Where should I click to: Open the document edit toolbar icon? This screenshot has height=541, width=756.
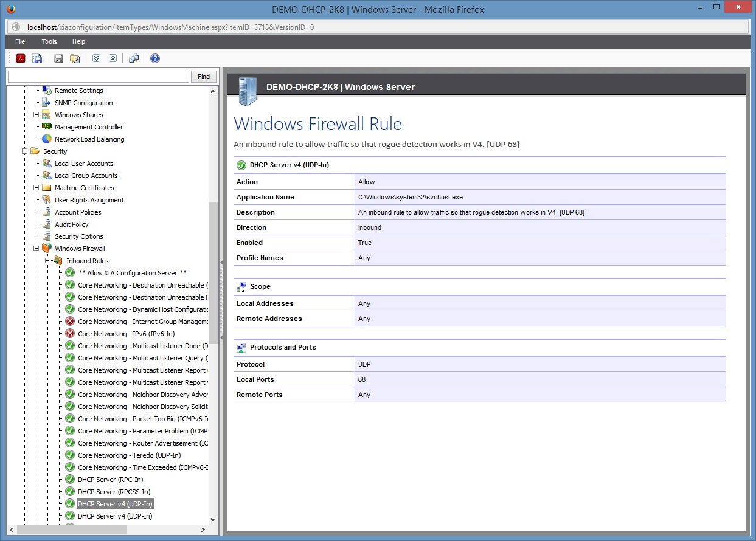(74, 58)
